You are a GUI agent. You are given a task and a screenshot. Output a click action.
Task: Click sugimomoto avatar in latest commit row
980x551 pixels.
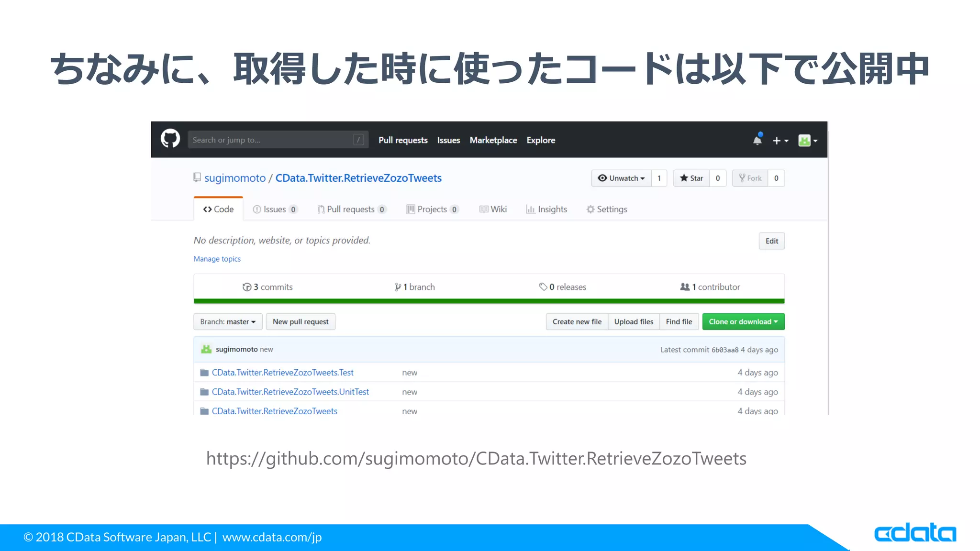point(206,349)
